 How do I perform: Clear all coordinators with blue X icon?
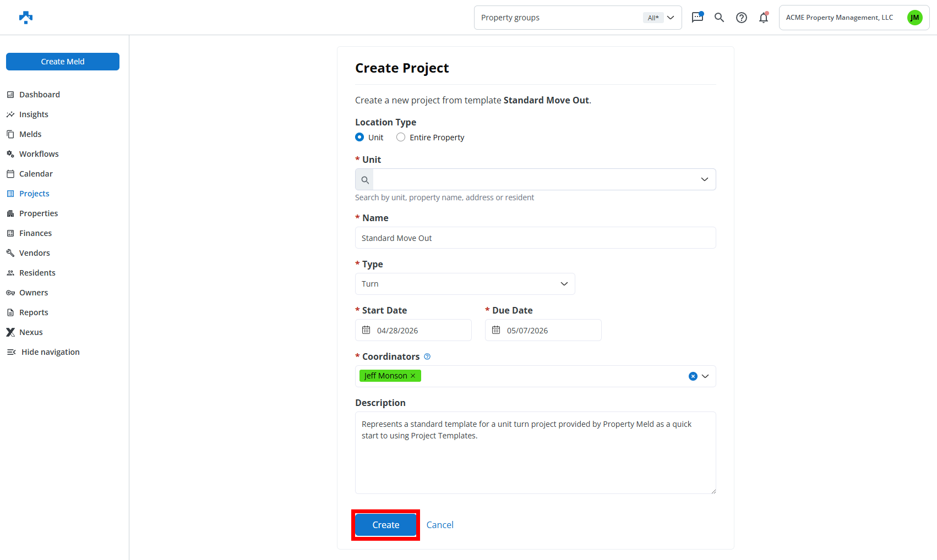[693, 376]
